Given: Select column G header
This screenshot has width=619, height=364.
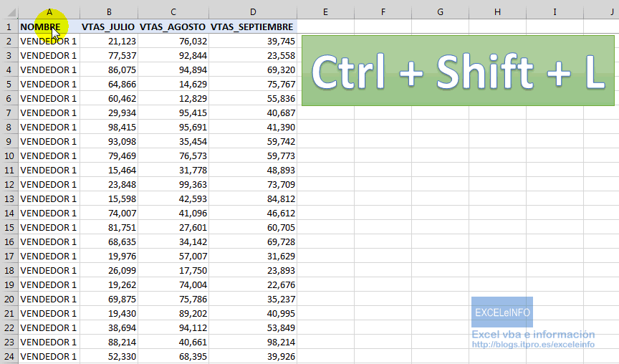Looking at the screenshot, I should click(x=440, y=12).
